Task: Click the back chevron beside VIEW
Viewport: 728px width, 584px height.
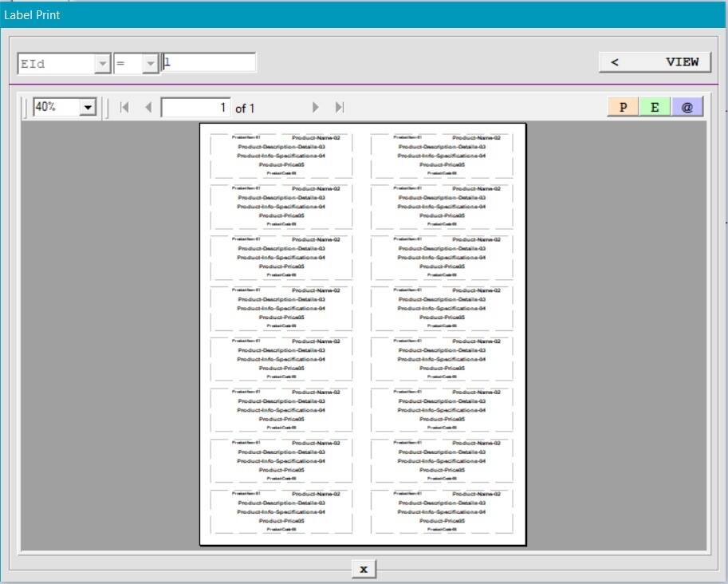Action: [x=613, y=61]
